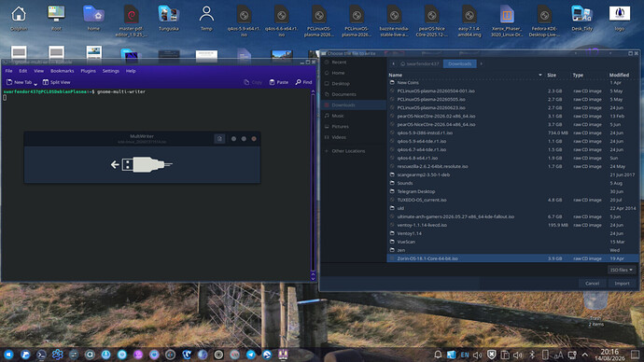
Task: Select Documents in file chooser sidebar
Action: [x=353, y=94]
